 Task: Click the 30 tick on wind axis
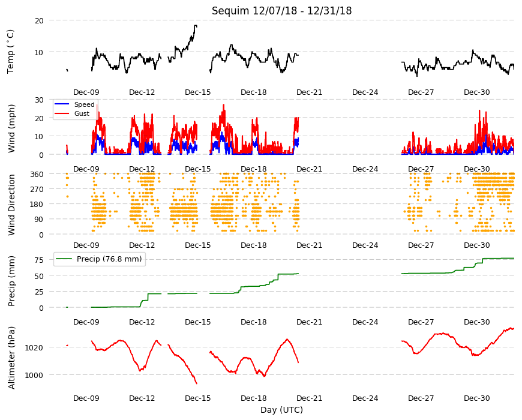click(39, 100)
